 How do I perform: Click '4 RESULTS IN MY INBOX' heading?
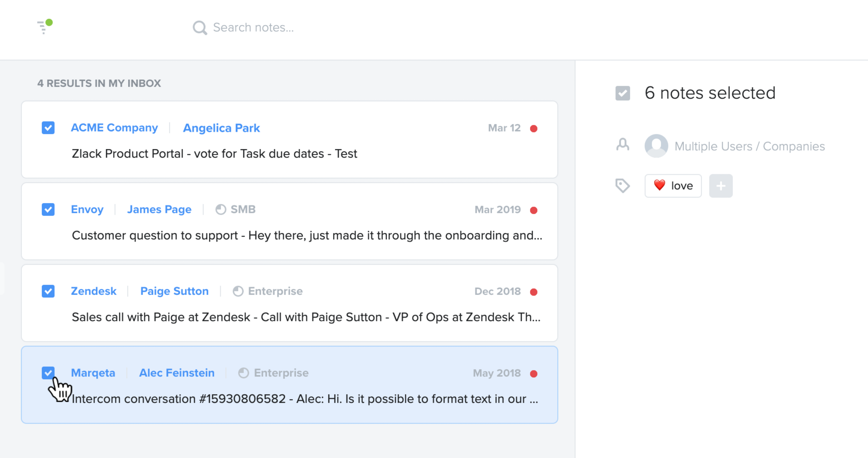pyautogui.click(x=99, y=83)
